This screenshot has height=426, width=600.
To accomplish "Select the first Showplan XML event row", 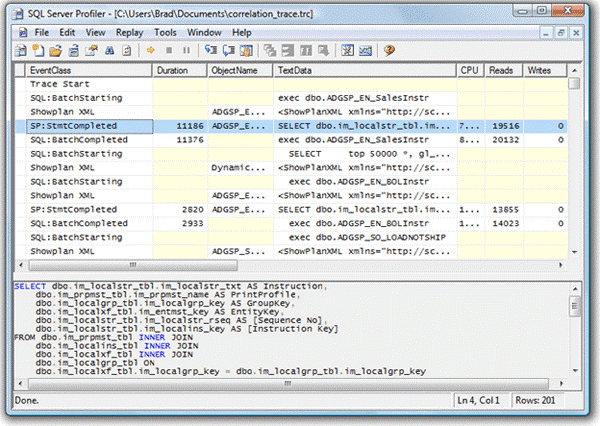I will click(x=291, y=112).
